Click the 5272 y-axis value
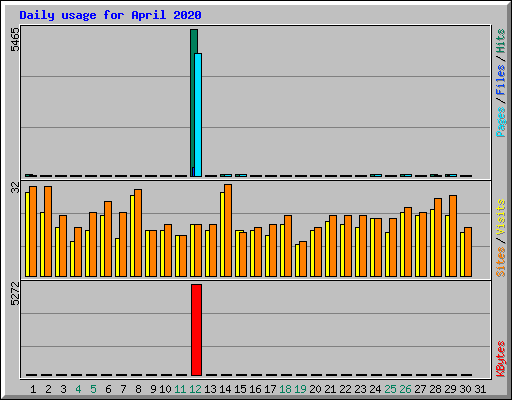The image size is (512, 400). pos(15,294)
